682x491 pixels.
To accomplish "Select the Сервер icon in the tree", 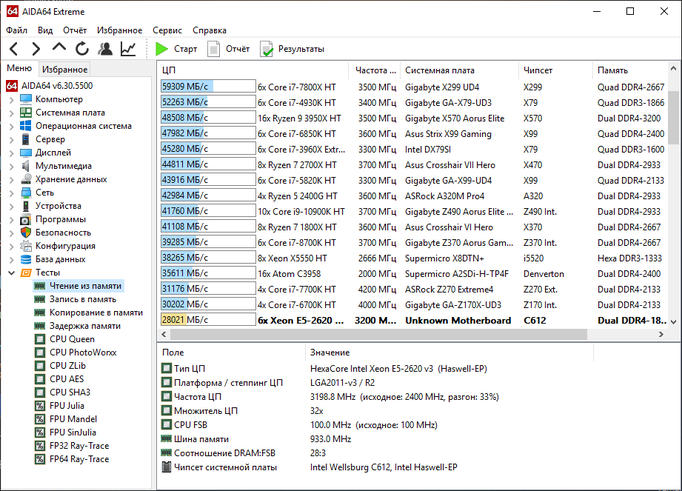I will click(26, 139).
